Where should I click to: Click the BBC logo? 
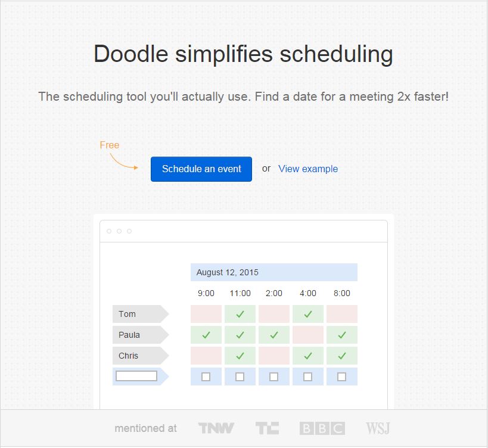tap(322, 428)
